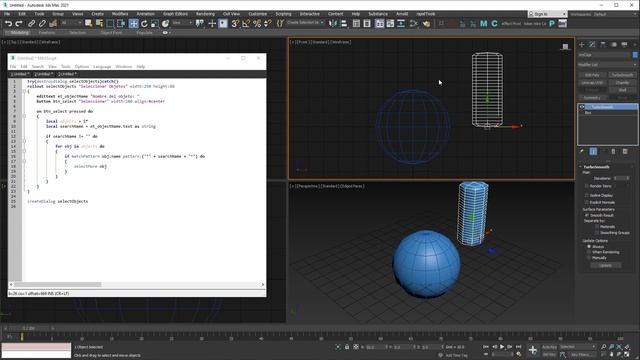Image resolution: width=640 pixels, height=360 pixels.
Task: Open the reference coordinate system View dropdown
Action: (182, 23)
